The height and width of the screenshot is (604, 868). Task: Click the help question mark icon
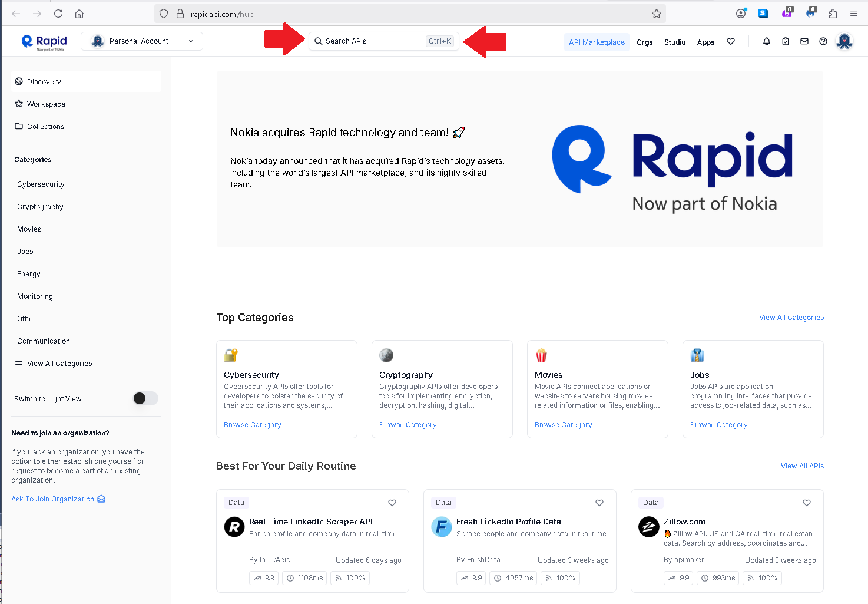(x=823, y=41)
